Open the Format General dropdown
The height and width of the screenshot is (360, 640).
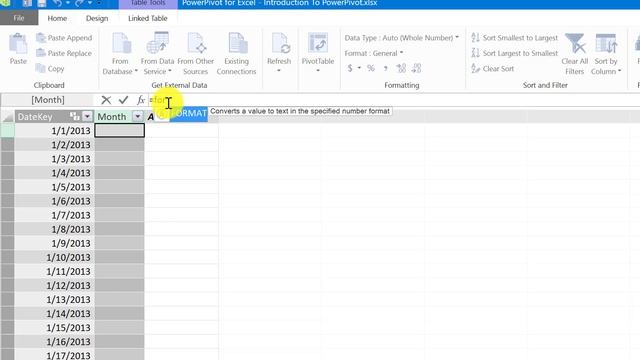373,53
